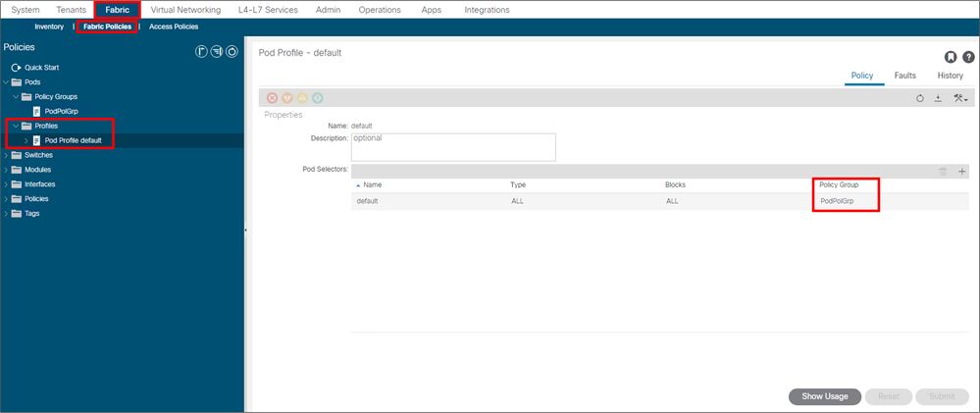Expand the Interfaces tree node

tap(6, 184)
